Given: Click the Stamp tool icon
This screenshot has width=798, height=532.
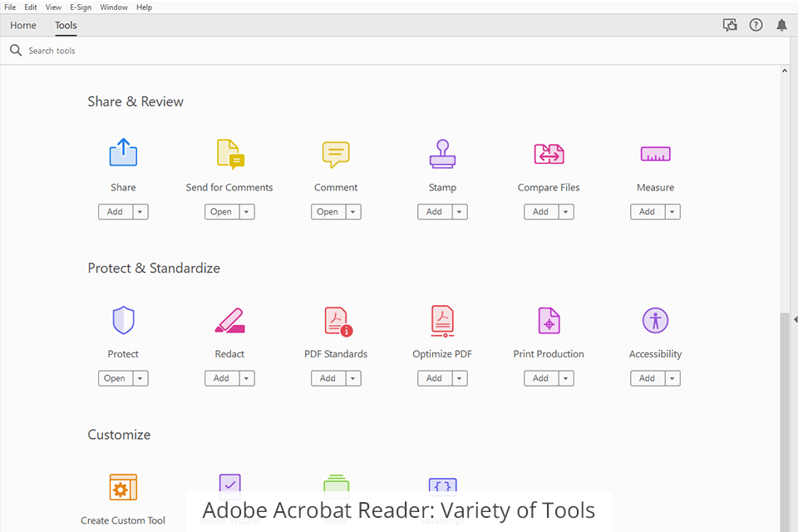Looking at the screenshot, I should tap(442, 154).
